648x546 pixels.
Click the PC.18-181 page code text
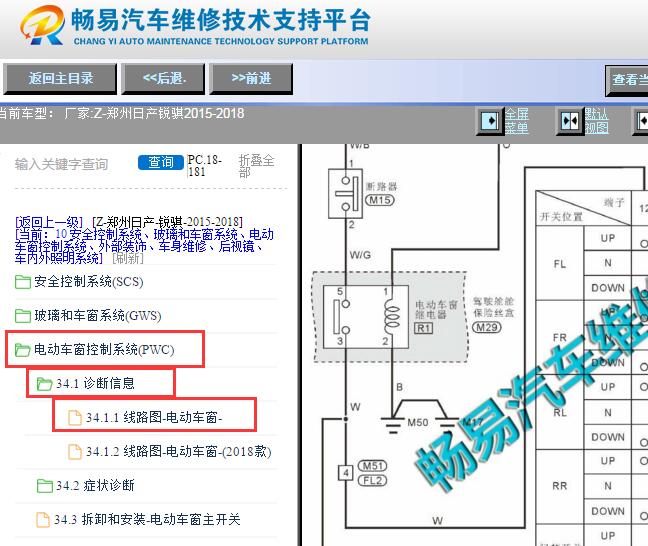pyautogui.click(x=205, y=165)
